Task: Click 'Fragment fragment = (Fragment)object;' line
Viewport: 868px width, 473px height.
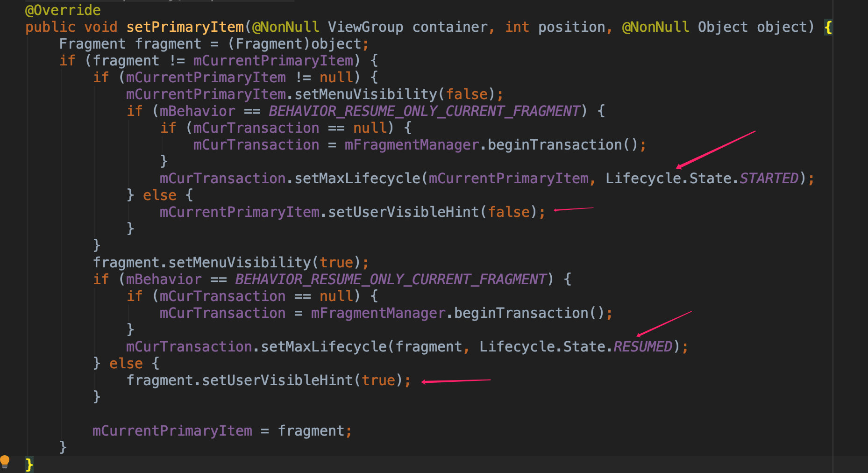Action: pyautogui.click(x=214, y=44)
